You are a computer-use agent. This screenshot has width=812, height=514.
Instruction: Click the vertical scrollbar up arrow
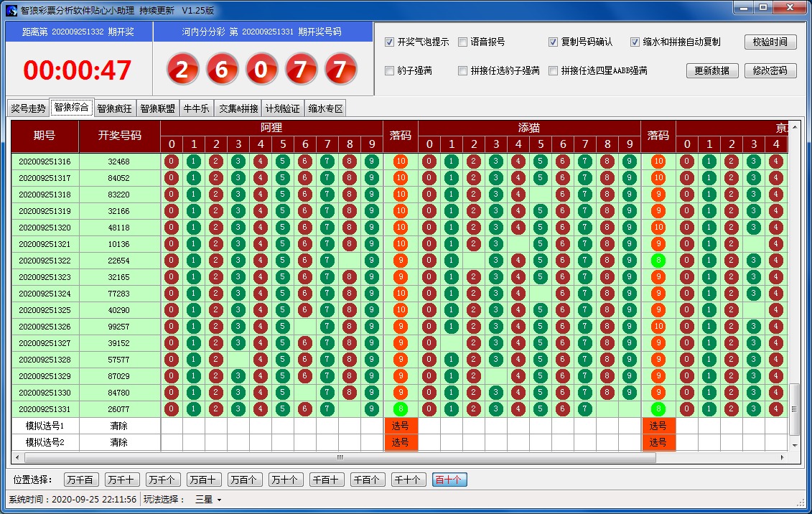(794, 126)
